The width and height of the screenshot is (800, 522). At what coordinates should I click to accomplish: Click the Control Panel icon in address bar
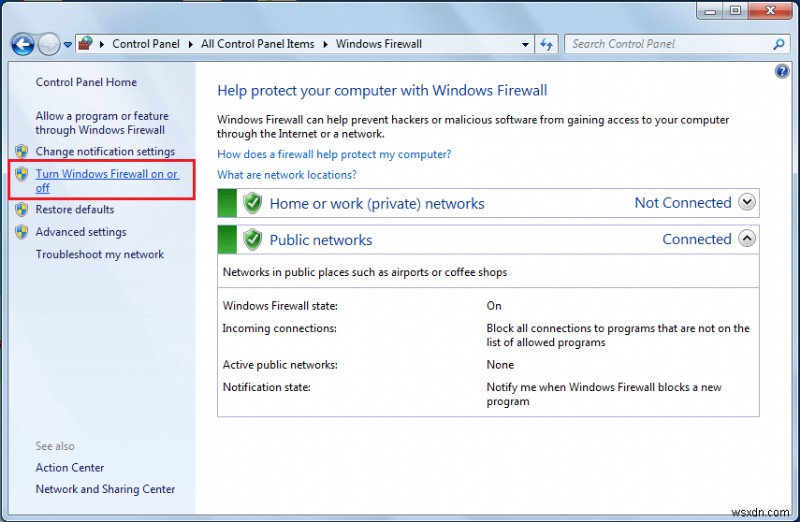86,44
